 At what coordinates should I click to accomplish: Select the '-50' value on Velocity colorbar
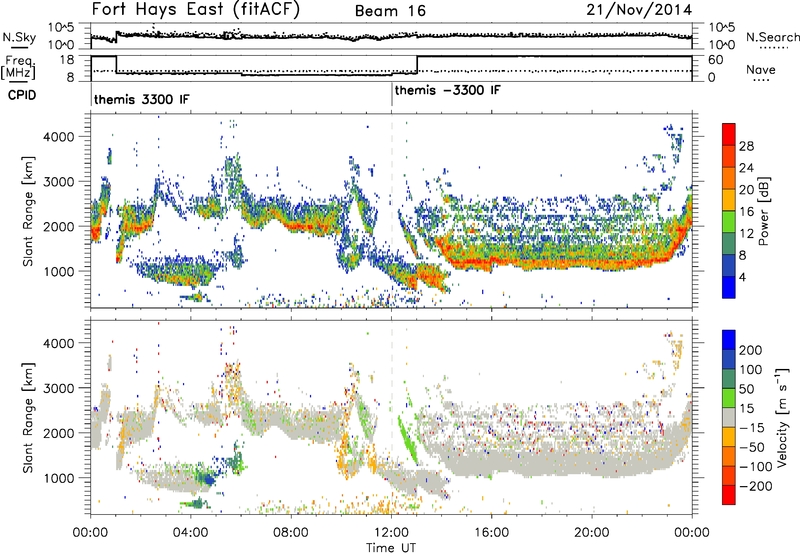tap(752, 447)
